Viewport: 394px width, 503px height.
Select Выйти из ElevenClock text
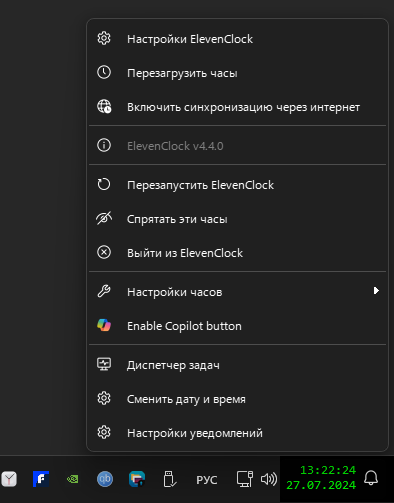[x=185, y=253]
